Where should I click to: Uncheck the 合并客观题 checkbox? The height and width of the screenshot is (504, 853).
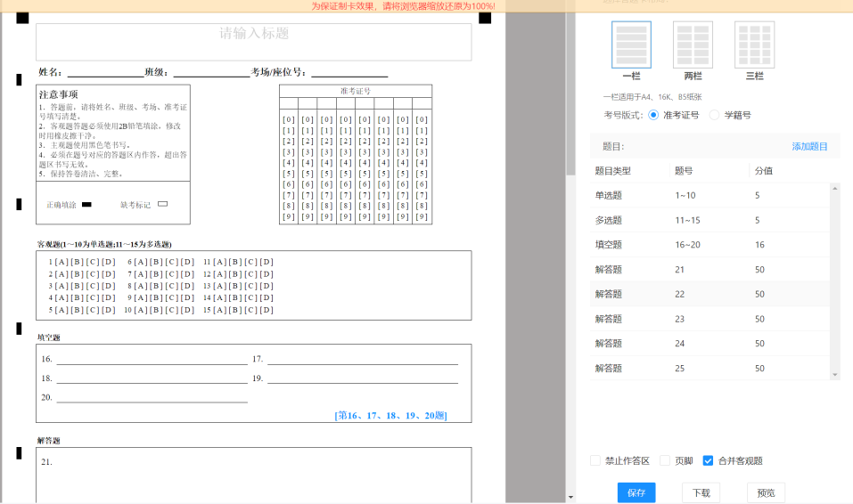pyautogui.click(x=708, y=460)
